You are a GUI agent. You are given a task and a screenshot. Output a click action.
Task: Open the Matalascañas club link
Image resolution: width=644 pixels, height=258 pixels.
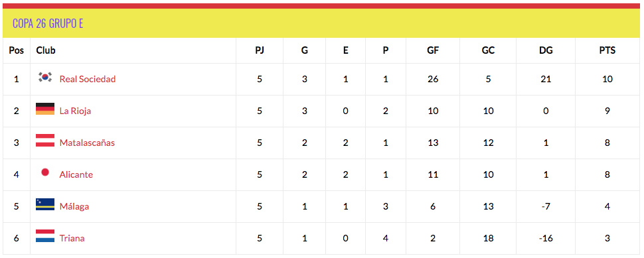(87, 143)
